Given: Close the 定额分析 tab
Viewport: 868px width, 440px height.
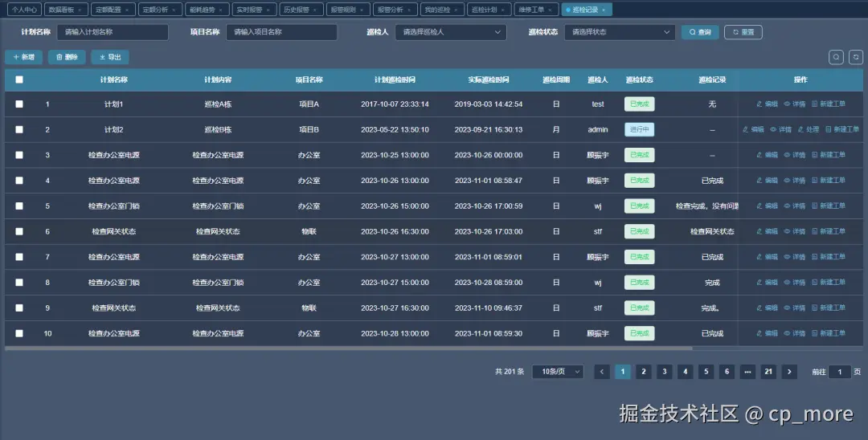Looking at the screenshot, I should (x=174, y=10).
